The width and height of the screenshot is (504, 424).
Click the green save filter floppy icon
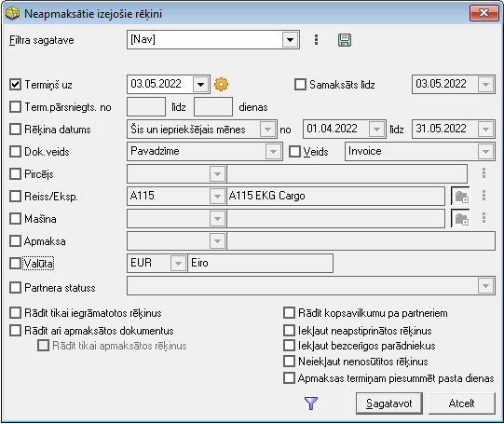(x=345, y=40)
